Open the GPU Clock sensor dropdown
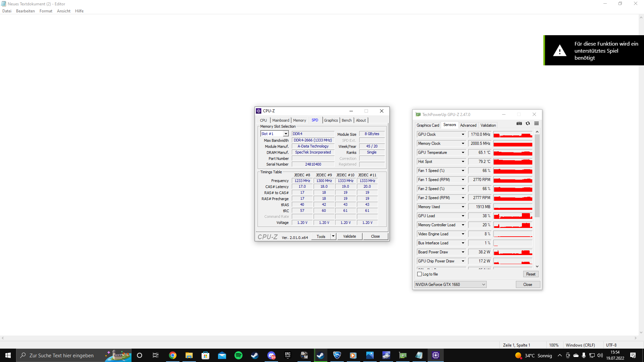Image resolution: width=644 pixels, height=362 pixels. click(x=463, y=134)
